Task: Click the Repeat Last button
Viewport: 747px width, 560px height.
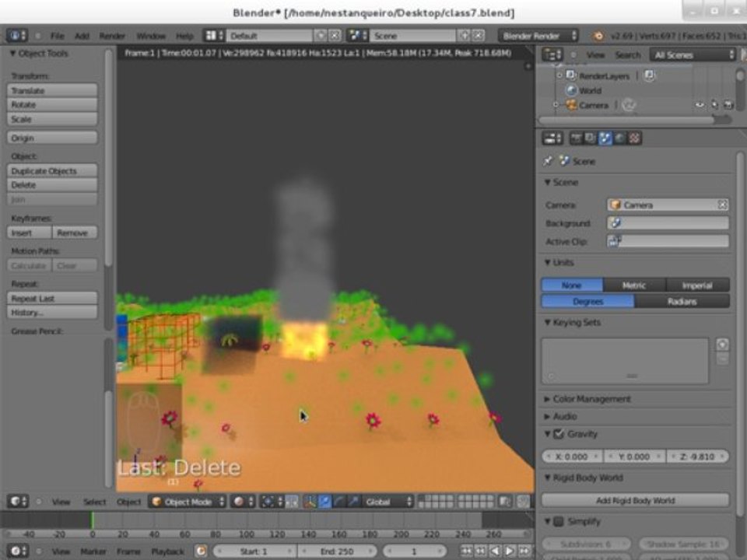Action: pos(52,298)
